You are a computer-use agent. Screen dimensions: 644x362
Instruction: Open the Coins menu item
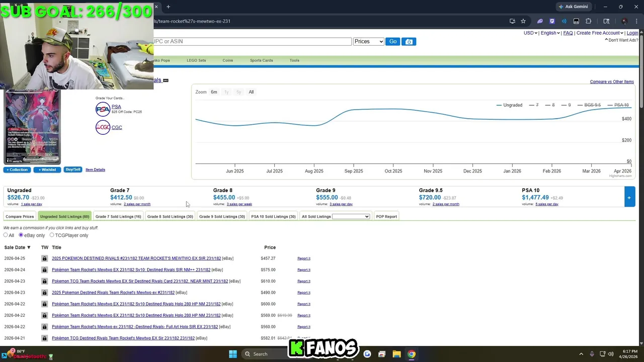point(228,60)
